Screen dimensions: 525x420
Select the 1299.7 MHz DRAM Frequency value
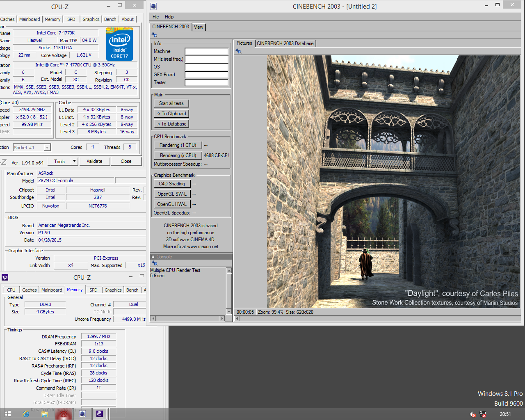(98, 336)
